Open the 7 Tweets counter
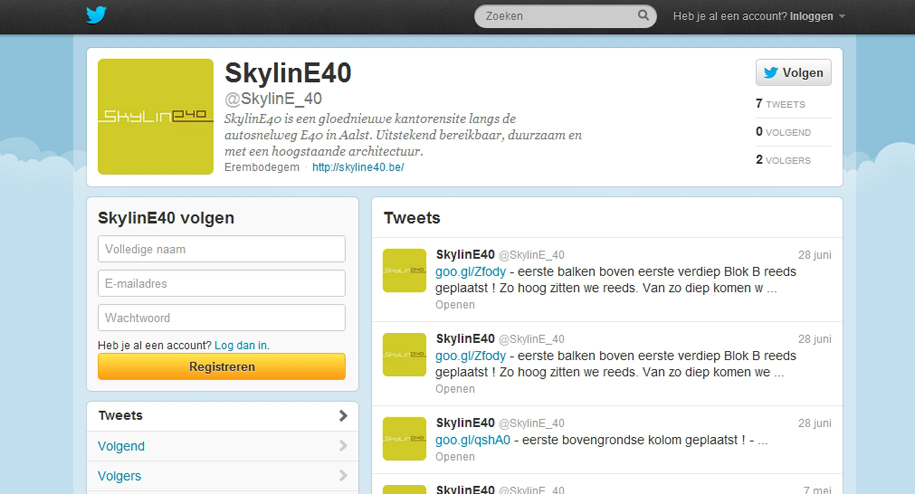Screen dimensions: 915x494 [780, 104]
